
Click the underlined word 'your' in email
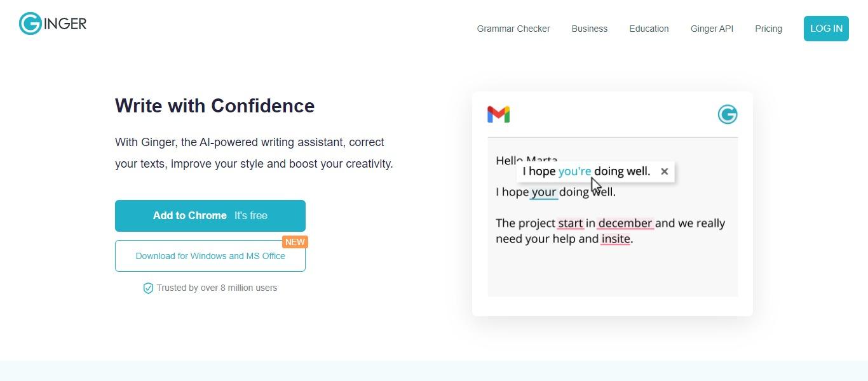[x=544, y=192]
